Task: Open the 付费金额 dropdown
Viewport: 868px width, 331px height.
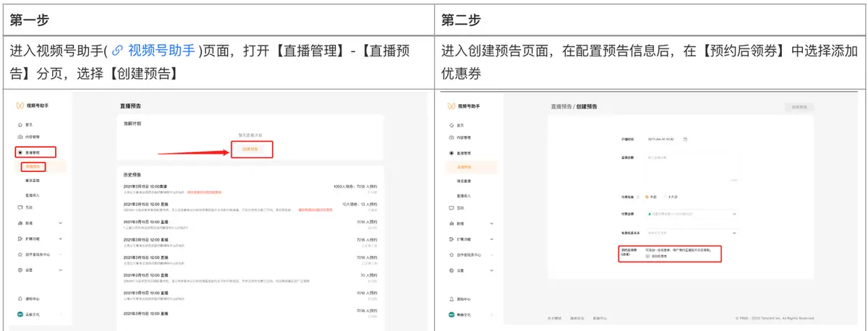Action: point(692,214)
